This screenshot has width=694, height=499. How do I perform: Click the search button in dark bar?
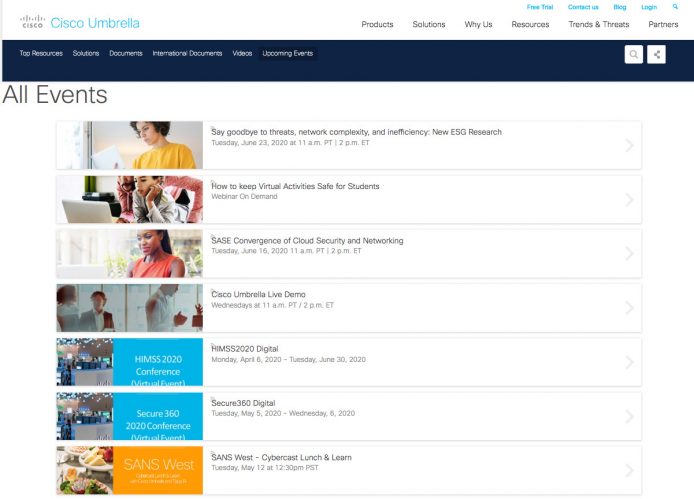pyautogui.click(x=633, y=55)
